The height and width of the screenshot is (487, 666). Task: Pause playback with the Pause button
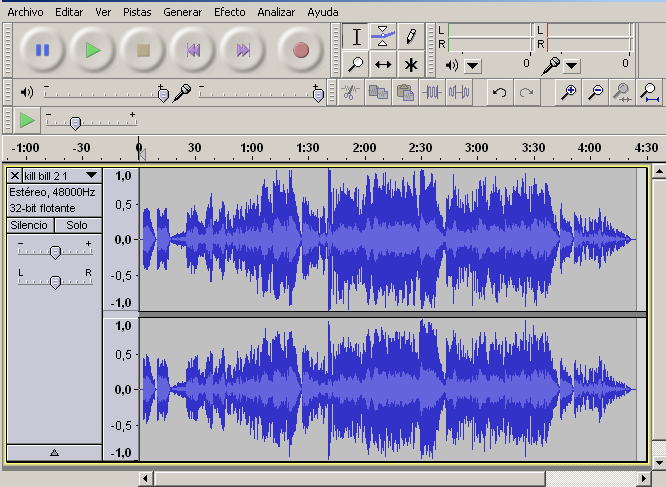click(x=42, y=49)
